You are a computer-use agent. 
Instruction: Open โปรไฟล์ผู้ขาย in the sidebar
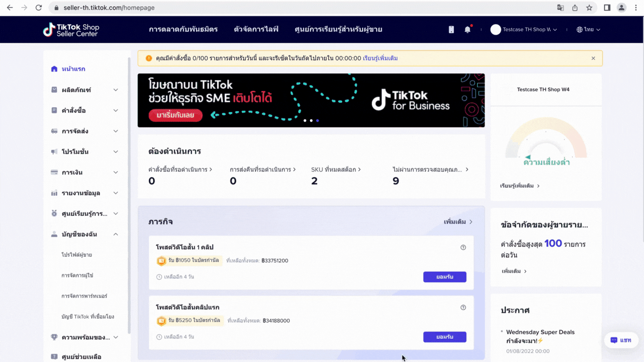pos(76,255)
